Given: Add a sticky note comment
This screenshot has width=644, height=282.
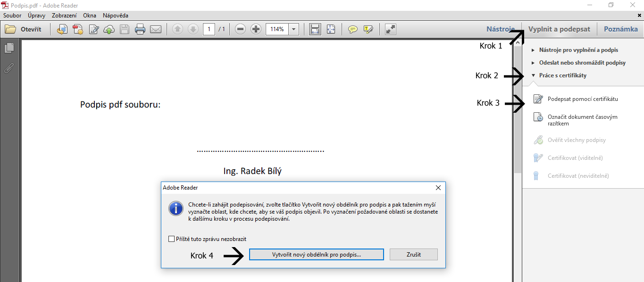Looking at the screenshot, I should [x=352, y=29].
